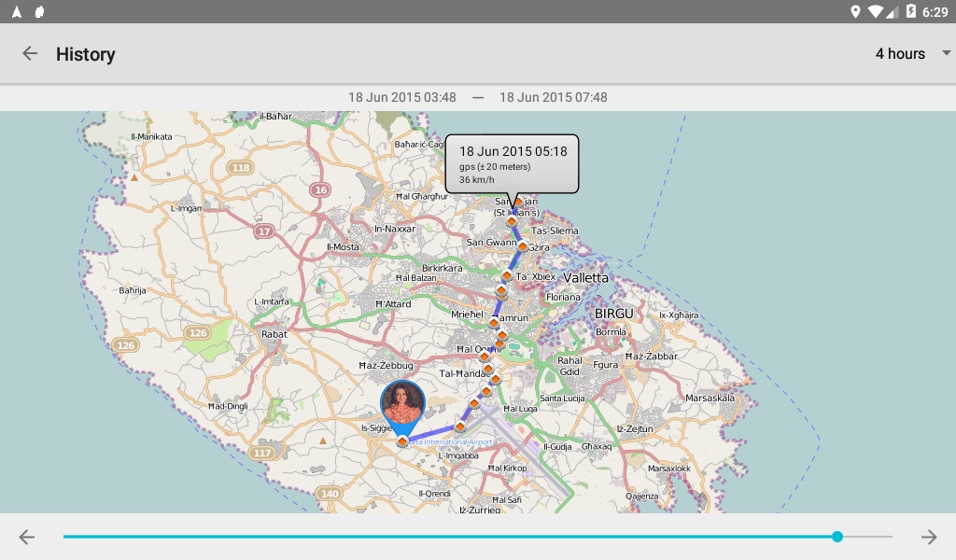
Task: Tap the road 117 shield on map
Action: pos(262,453)
